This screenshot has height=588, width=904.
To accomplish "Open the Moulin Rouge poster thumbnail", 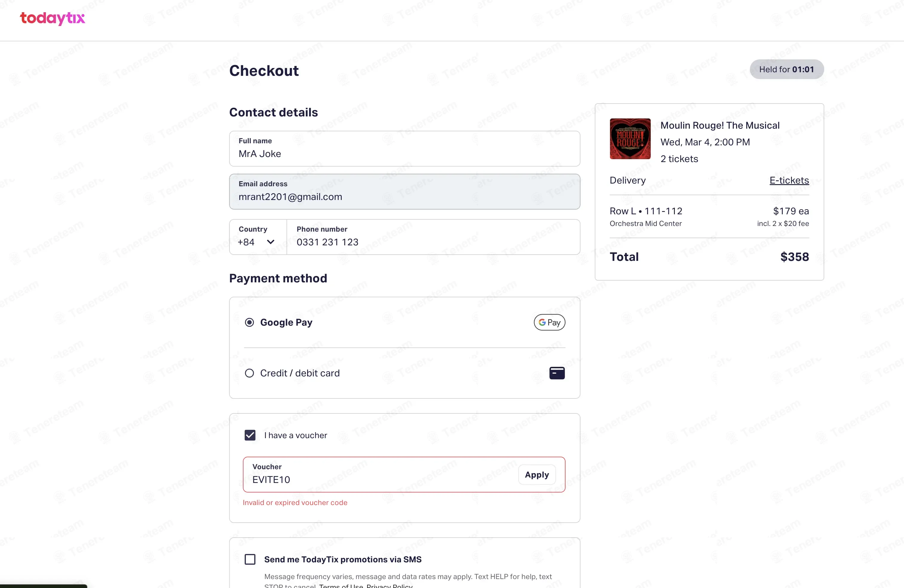I will point(630,138).
